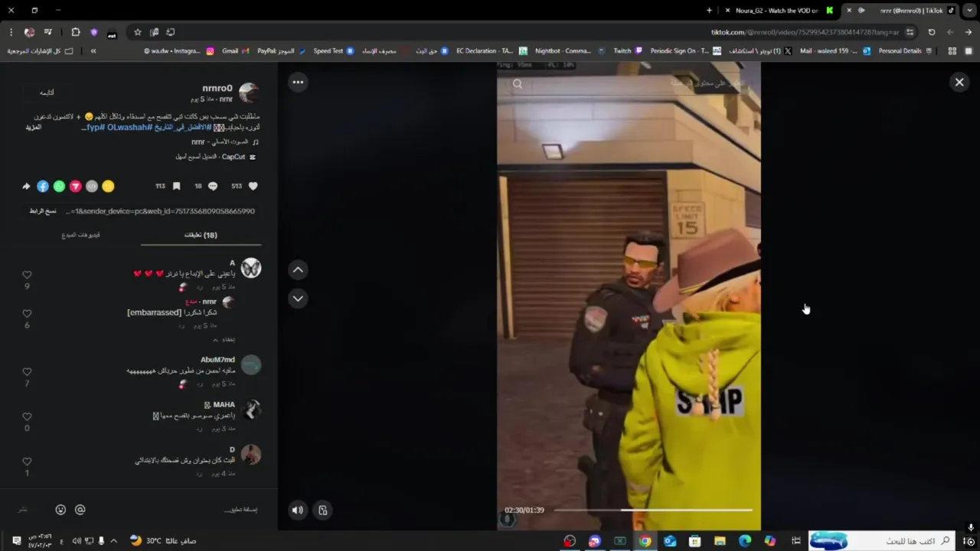Open Chrome from the taskbar

point(645,541)
